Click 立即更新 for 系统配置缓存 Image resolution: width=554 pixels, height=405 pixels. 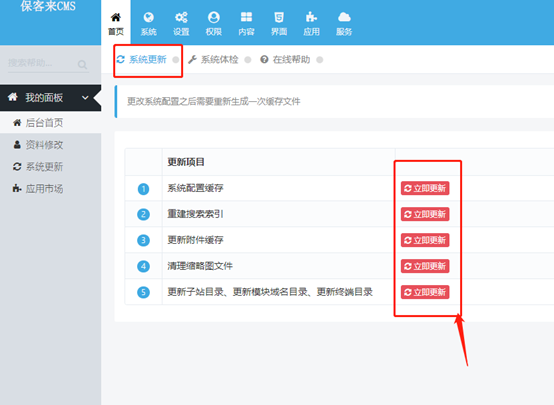tap(425, 188)
